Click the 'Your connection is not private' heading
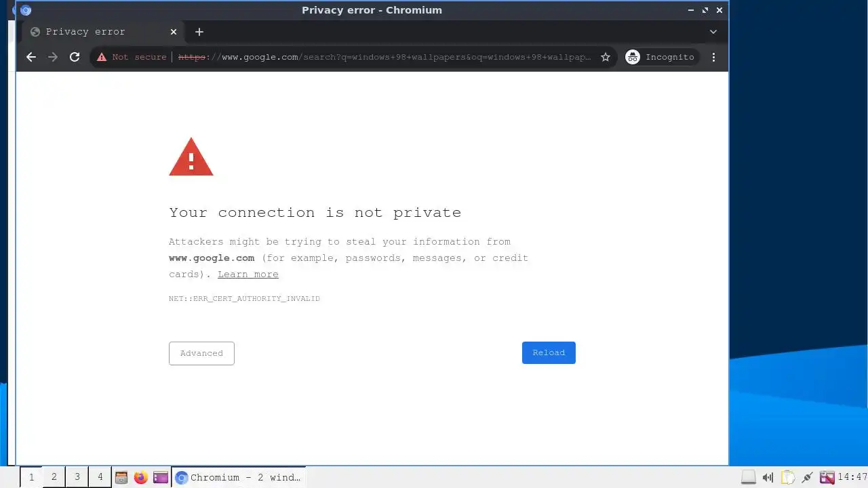868x488 pixels. tap(315, 213)
